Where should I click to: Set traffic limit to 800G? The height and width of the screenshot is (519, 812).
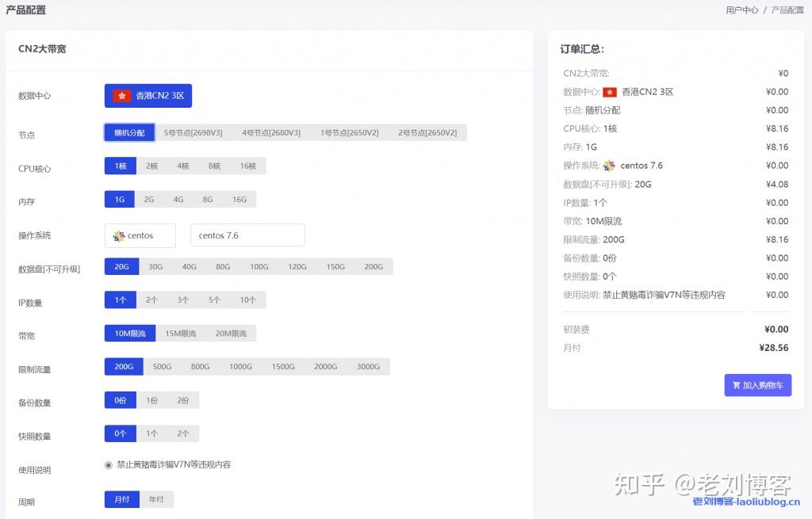coord(200,366)
